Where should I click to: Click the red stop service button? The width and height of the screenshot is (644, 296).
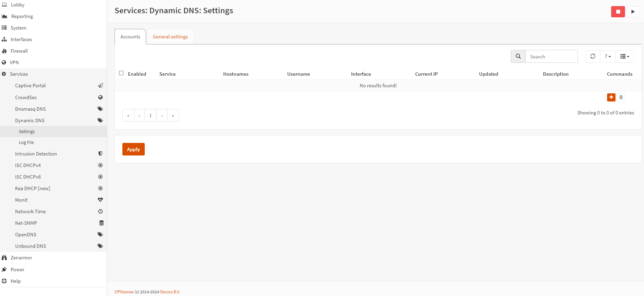[x=618, y=12]
